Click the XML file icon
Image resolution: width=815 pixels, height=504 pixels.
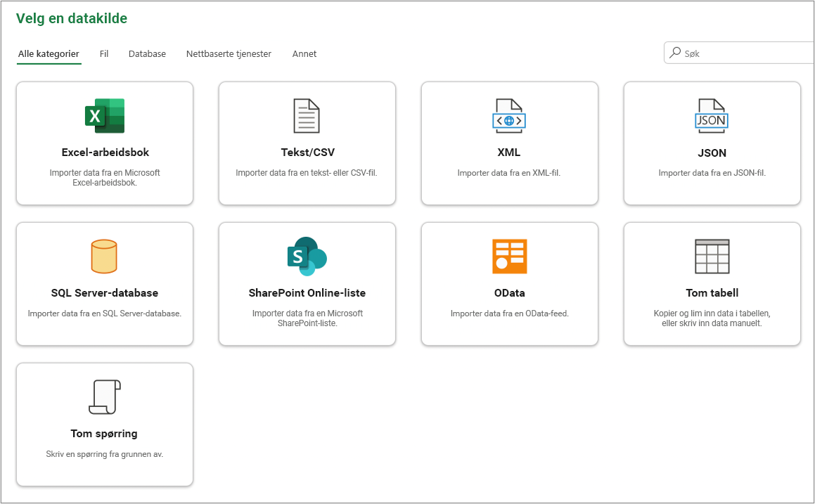[x=509, y=116]
